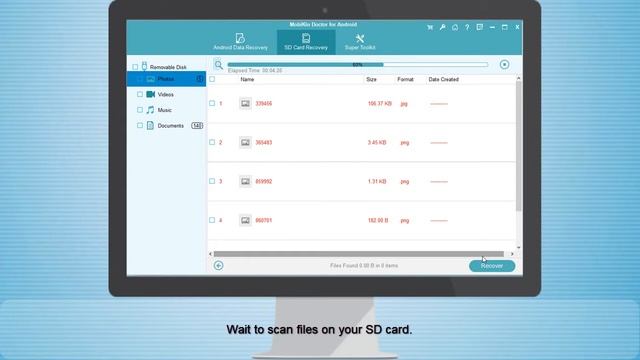Click the magnifier search icon beside progress bar
The height and width of the screenshot is (360, 640).
tap(219, 65)
